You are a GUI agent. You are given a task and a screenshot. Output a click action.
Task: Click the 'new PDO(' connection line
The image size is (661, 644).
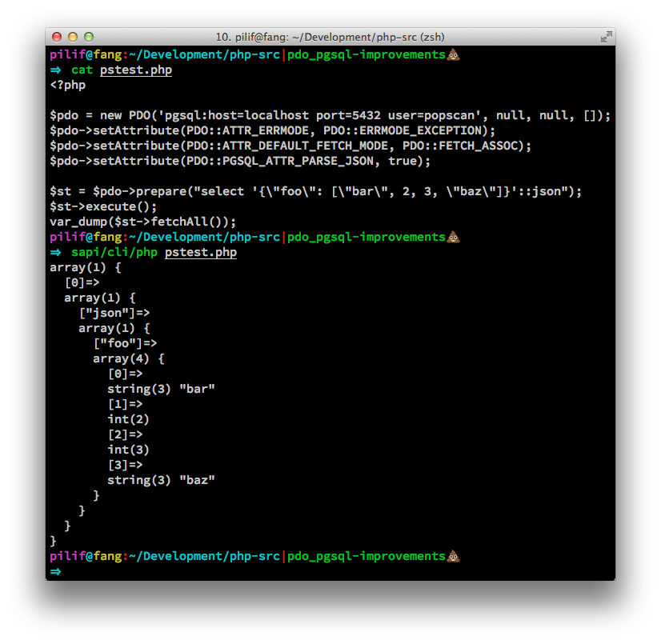point(330,115)
